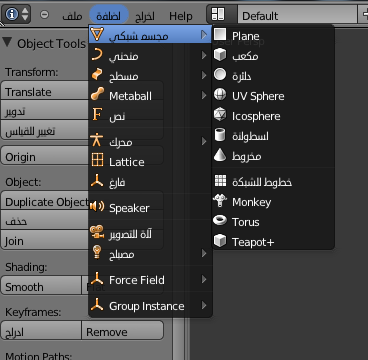Choose مجسم شبكي mesh menu entry
This screenshot has width=368, height=360.
150,35
